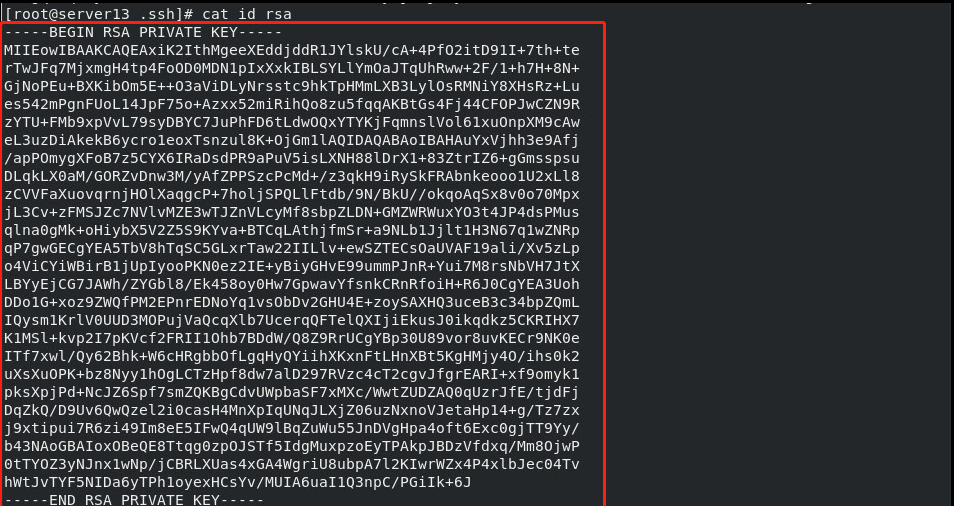954x506 pixels.
Task: Click the key line starting with rTwJFq7Mjxmg
Action: (x=292, y=68)
